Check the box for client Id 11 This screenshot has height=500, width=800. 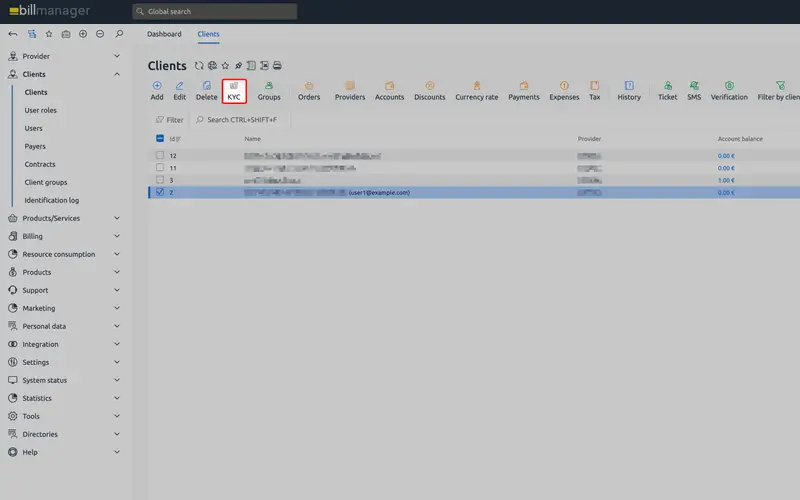pos(160,167)
